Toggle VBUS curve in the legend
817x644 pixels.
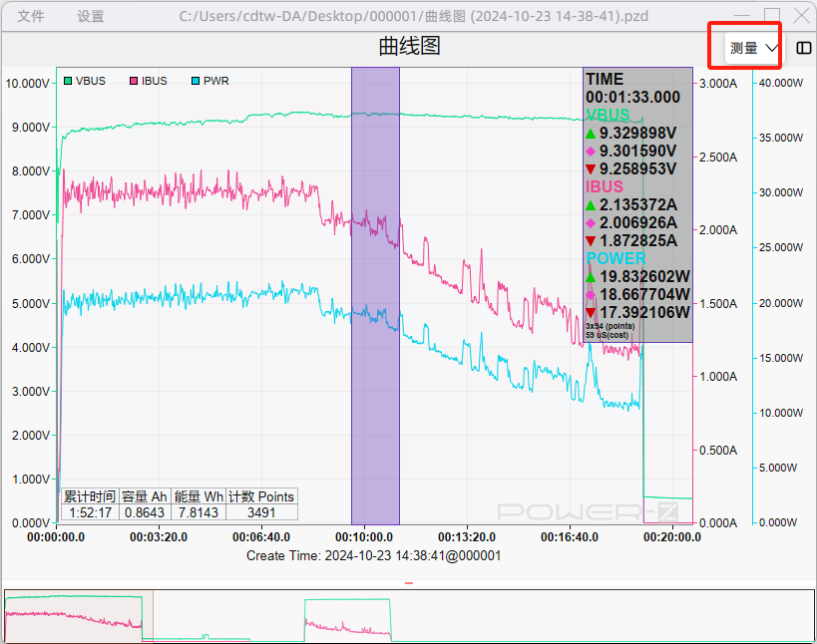pyautogui.click(x=84, y=81)
